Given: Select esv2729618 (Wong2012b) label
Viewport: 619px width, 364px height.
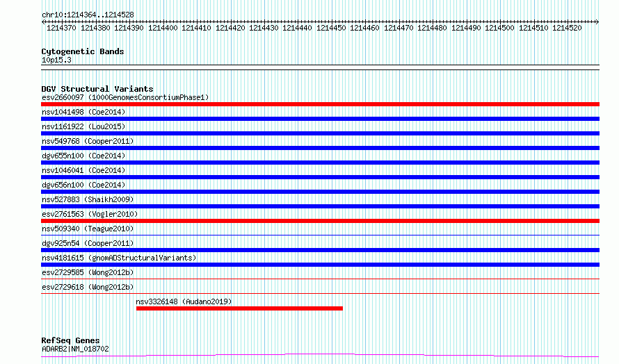Looking at the screenshot, I should (x=88, y=287).
